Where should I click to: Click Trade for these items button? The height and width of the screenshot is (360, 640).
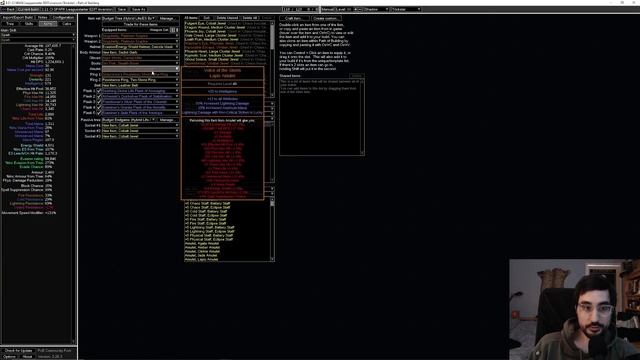[140, 24]
